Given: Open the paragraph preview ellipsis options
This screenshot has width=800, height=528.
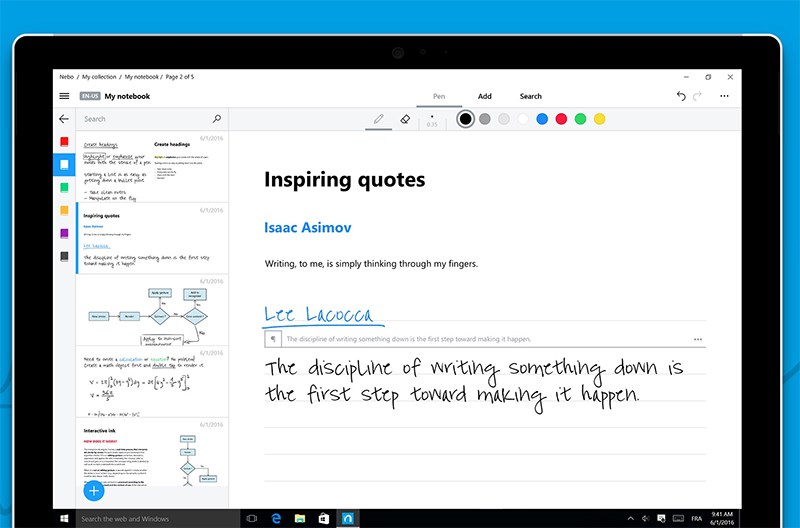Looking at the screenshot, I should 698,339.
